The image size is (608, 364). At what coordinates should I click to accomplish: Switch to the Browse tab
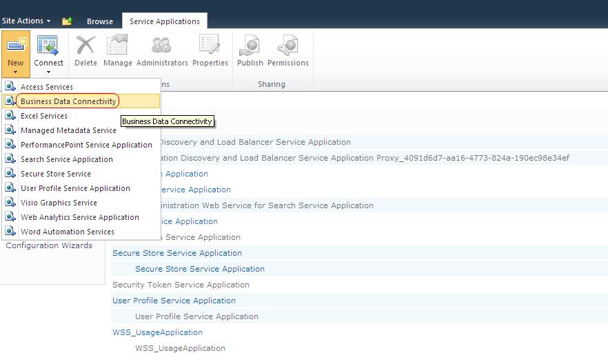pos(100,21)
